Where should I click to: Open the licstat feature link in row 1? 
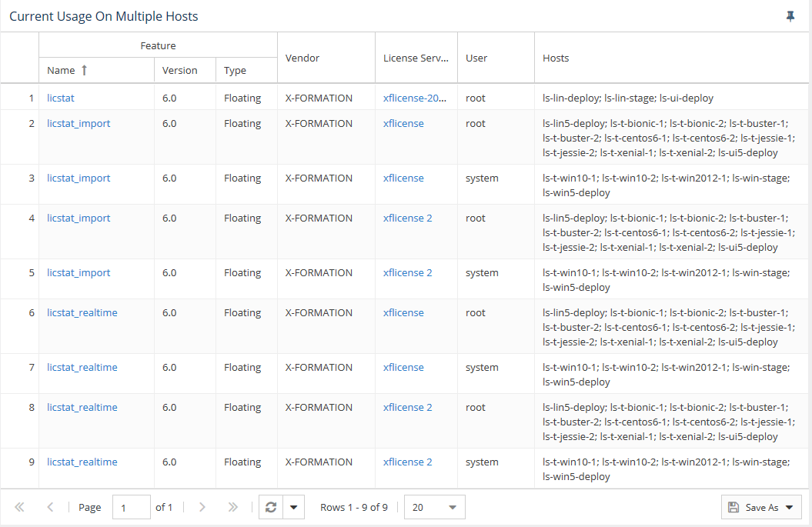61,98
